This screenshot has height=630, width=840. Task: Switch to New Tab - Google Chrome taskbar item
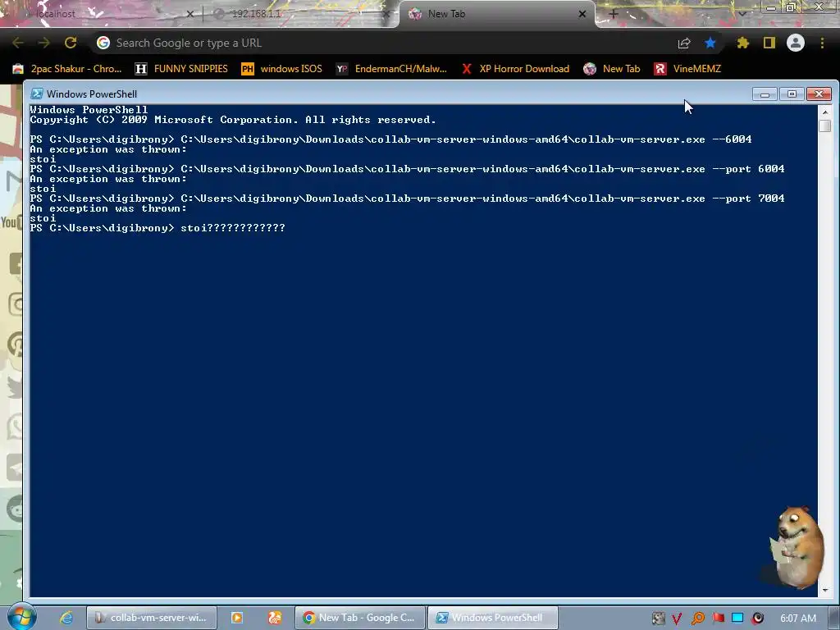[x=360, y=618]
